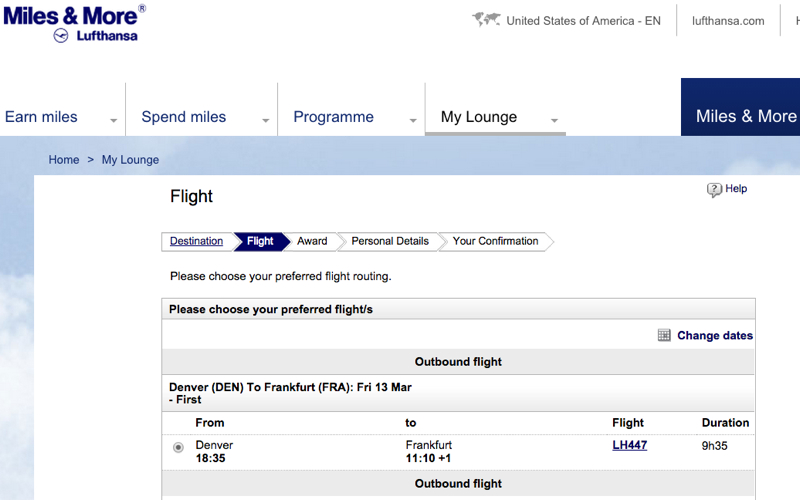
Task: Click the world map country selector icon
Action: (x=486, y=20)
